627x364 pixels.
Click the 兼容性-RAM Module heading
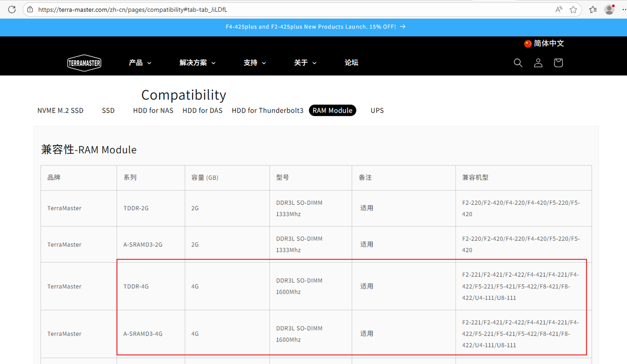click(89, 149)
